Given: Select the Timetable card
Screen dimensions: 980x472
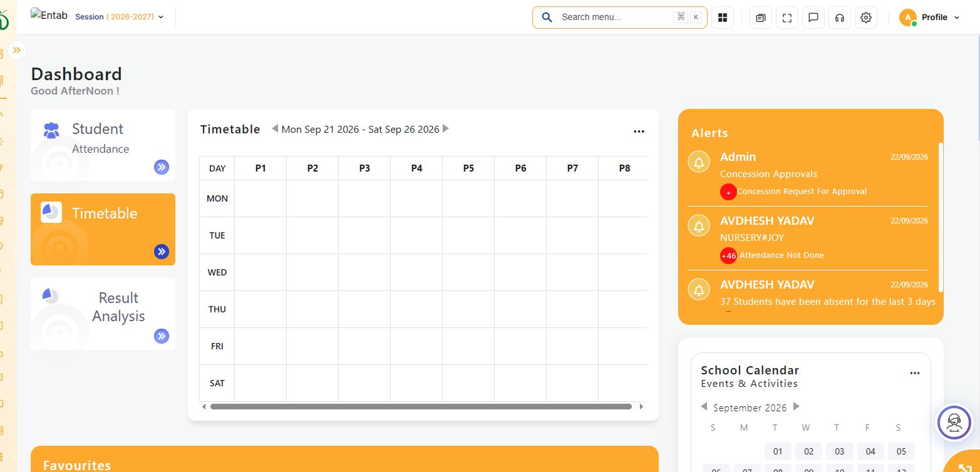Looking at the screenshot, I should tap(103, 229).
